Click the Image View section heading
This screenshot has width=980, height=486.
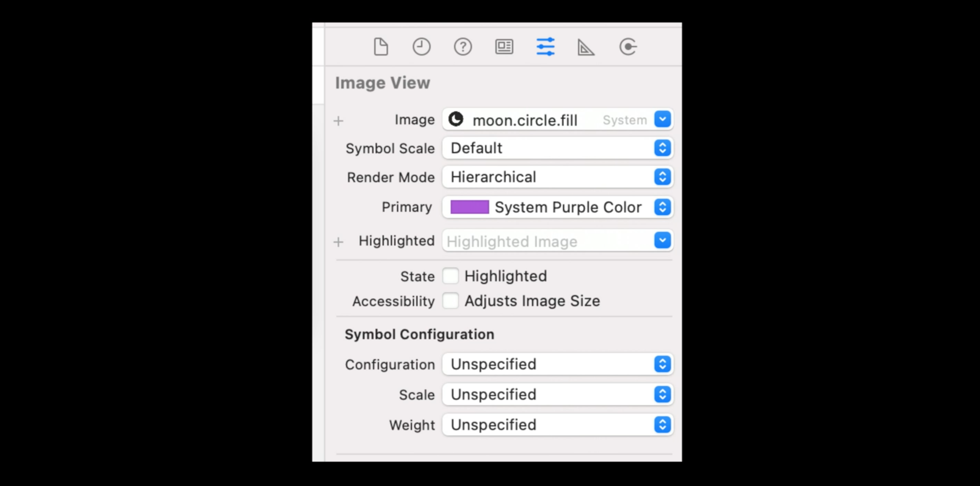click(382, 83)
